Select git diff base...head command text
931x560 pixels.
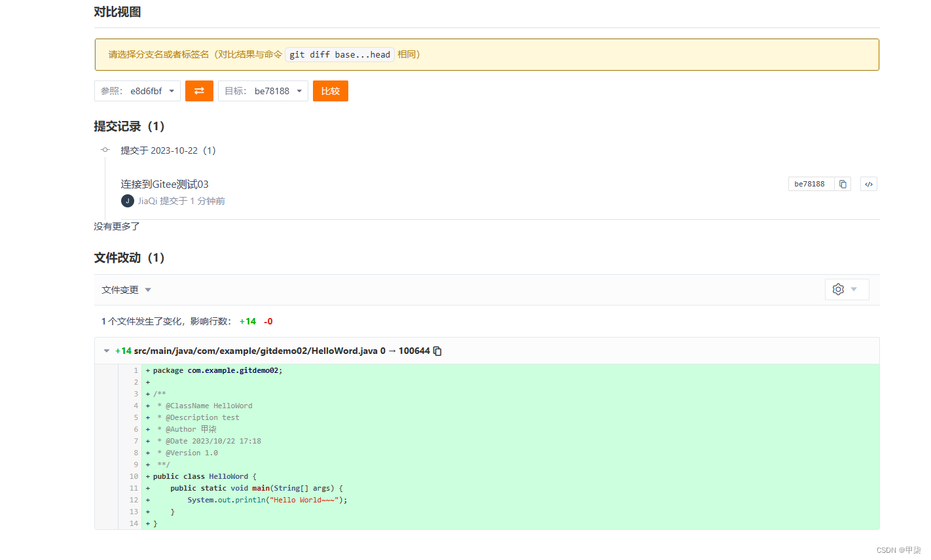pos(340,54)
